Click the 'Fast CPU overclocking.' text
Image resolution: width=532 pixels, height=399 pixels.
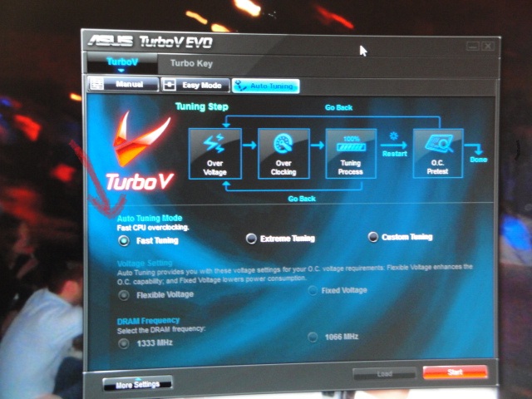pyautogui.click(x=153, y=227)
